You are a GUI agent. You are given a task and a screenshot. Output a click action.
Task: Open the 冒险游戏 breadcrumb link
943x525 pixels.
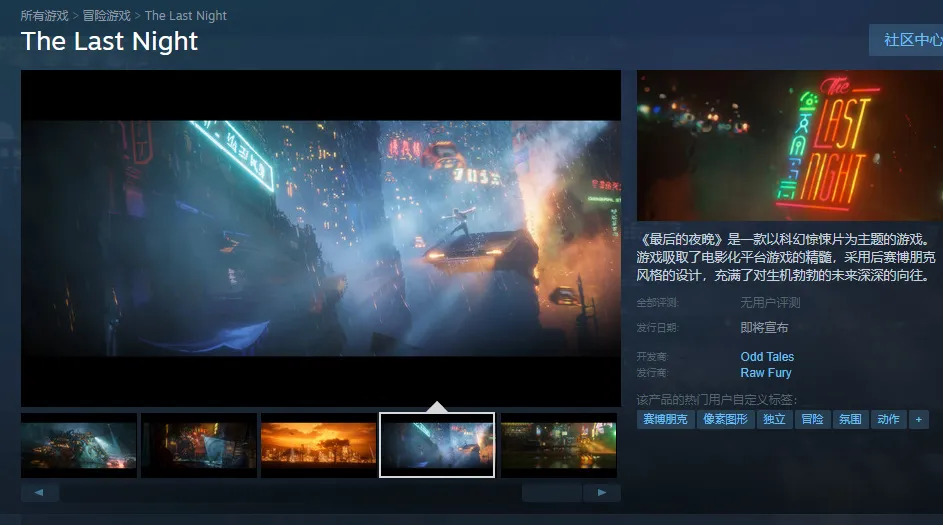pyautogui.click(x=106, y=16)
